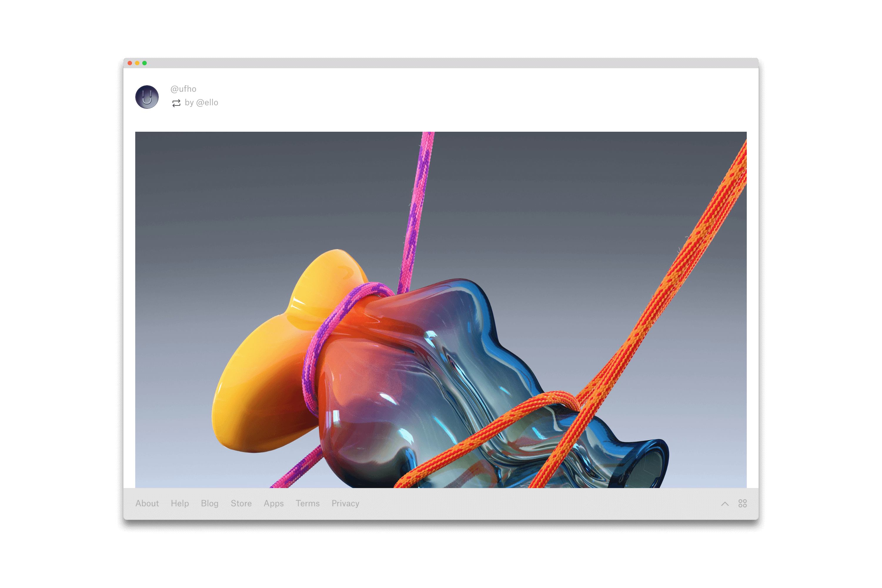Close the window with red button
The height and width of the screenshot is (588, 882).
click(x=130, y=63)
